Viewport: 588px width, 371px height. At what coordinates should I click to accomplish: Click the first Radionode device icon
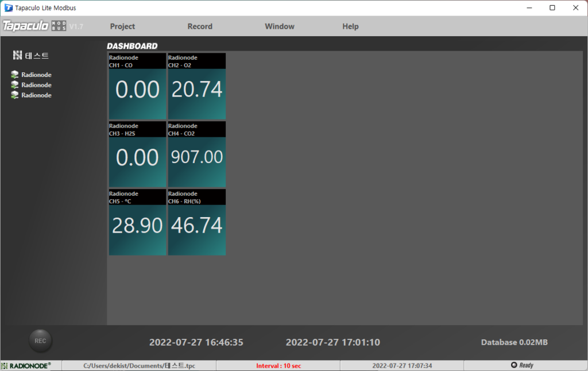tap(14, 74)
